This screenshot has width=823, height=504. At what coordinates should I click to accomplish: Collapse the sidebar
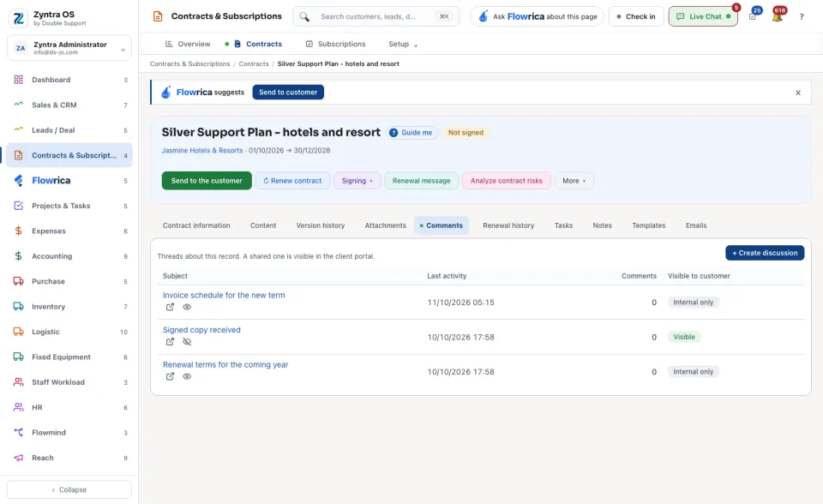click(69, 489)
